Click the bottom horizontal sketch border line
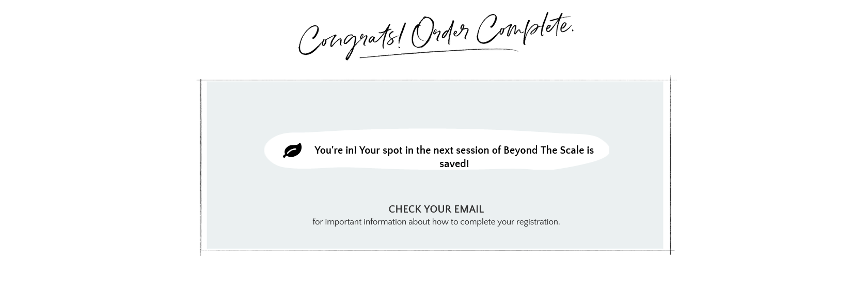Image resolution: width=868 pixels, height=285 pixels. [436, 250]
